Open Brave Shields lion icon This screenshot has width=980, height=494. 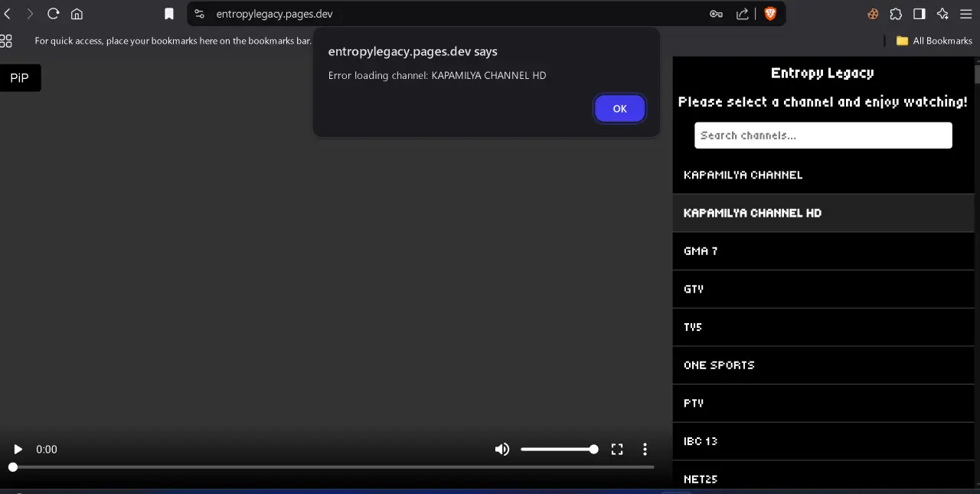pos(770,14)
